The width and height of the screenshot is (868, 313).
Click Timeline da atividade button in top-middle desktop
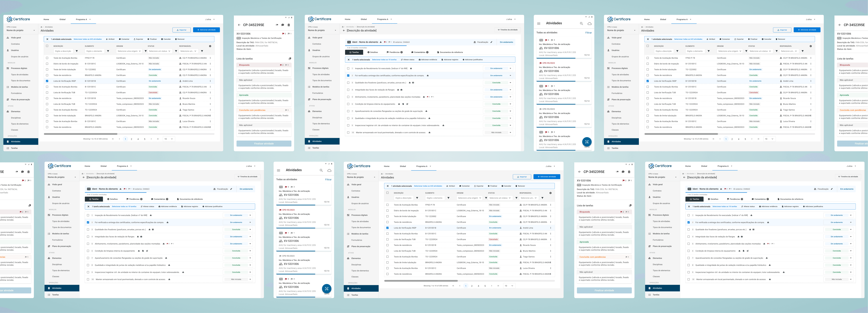tap(508, 30)
